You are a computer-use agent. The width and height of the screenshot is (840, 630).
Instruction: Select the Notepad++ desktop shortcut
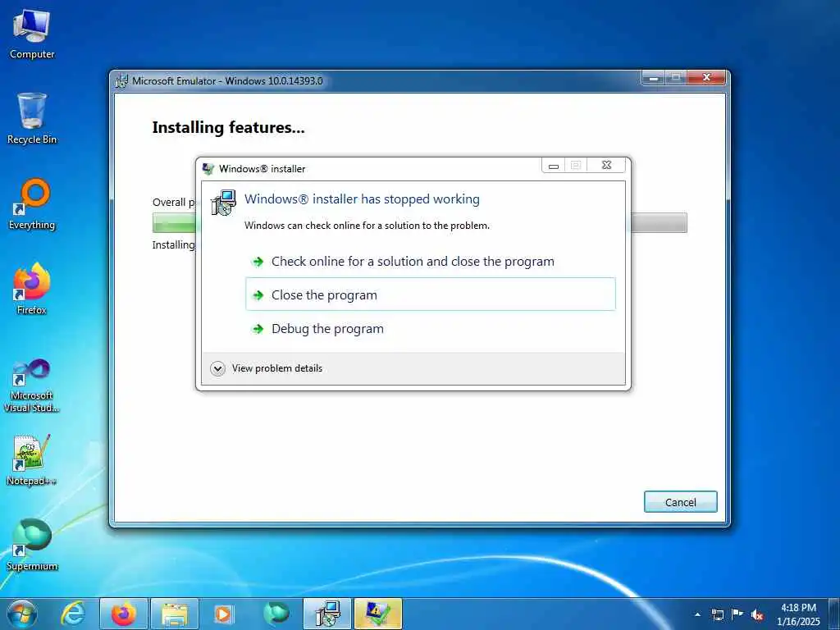[32, 460]
